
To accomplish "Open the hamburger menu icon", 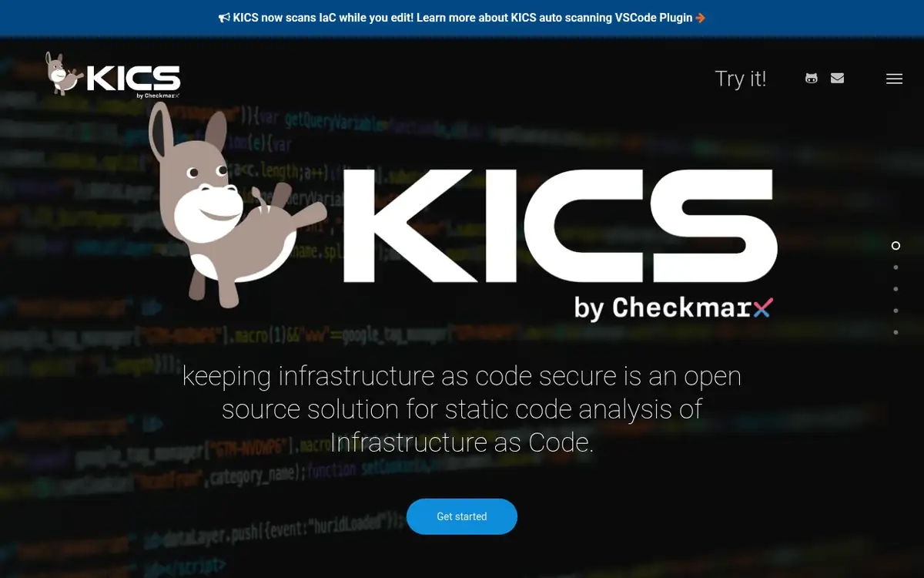I will [894, 79].
